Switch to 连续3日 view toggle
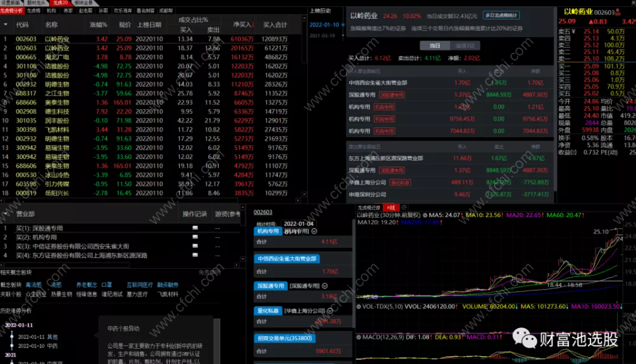The height and width of the screenshot is (364, 636). (x=464, y=46)
